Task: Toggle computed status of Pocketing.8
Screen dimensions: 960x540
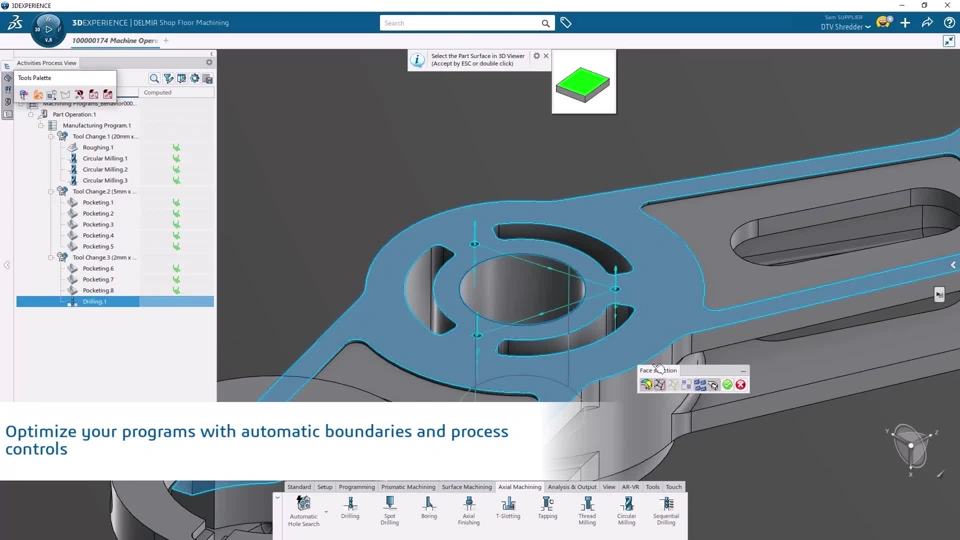Action: 176,291
